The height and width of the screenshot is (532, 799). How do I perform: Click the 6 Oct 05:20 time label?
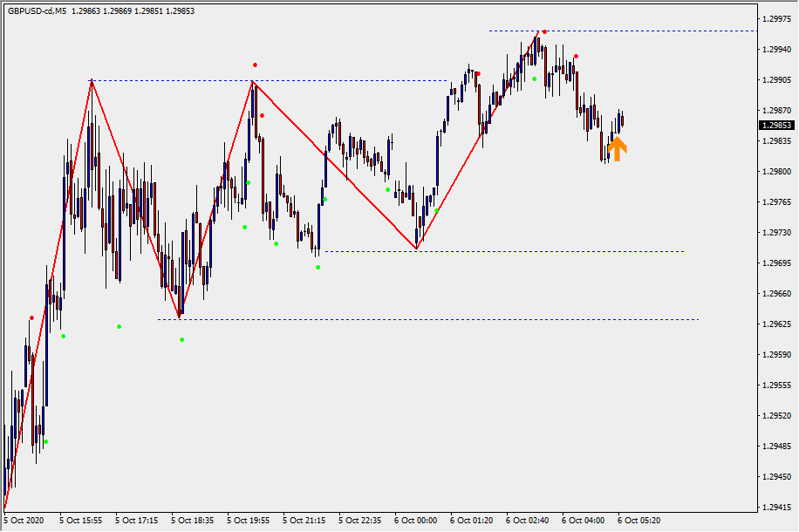tap(639, 520)
